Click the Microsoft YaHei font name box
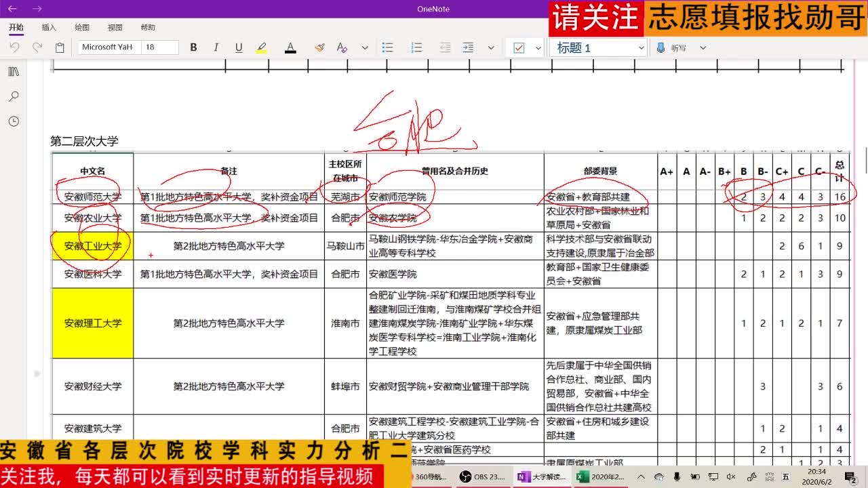 pos(108,47)
